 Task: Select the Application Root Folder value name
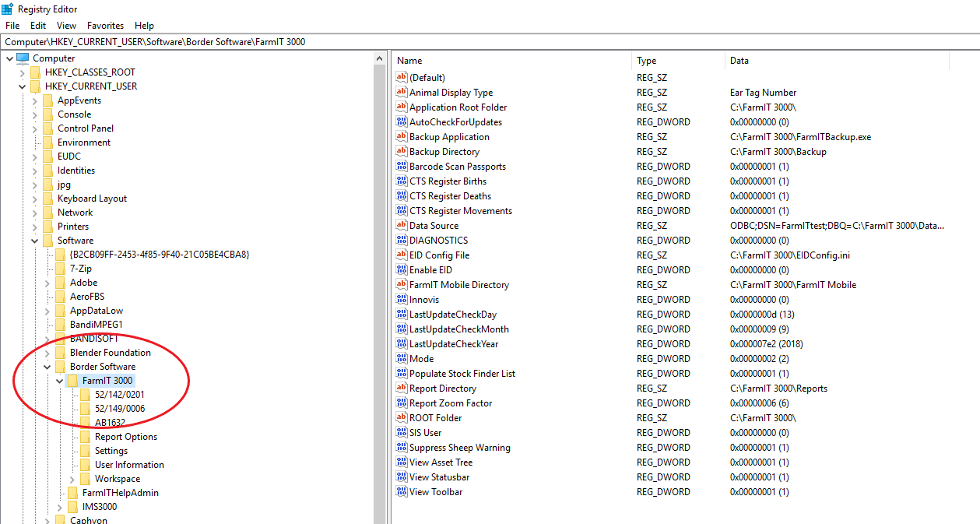click(x=458, y=107)
